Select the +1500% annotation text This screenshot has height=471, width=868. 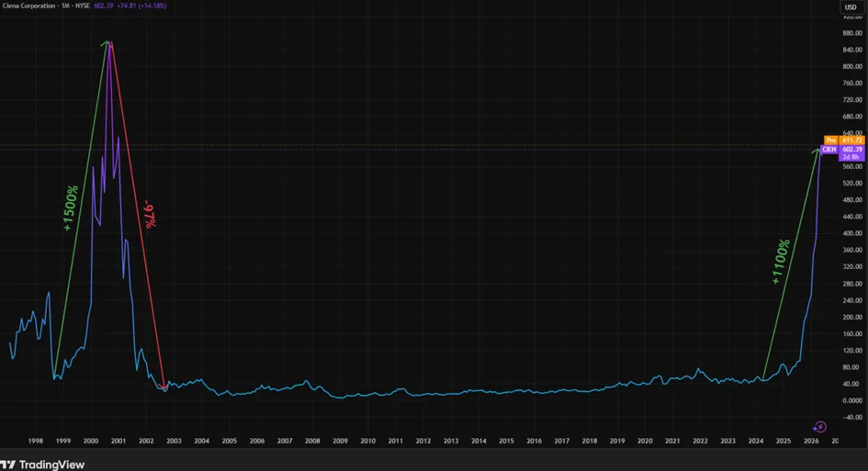(71, 208)
